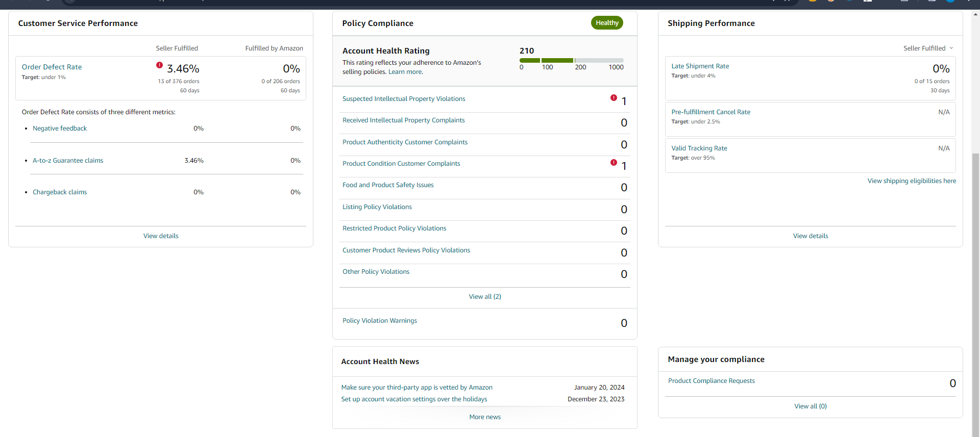The height and width of the screenshot is (437, 980).
Task: Open Pre-fulfillment Cancel Rate metric
Action: pos(710,112)
